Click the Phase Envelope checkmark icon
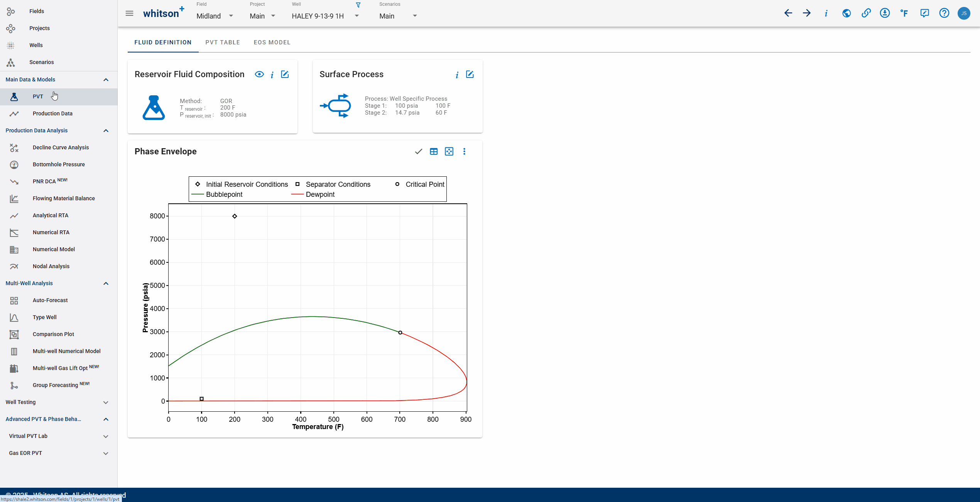Screen dimensions: 980x502 tap(418, 152)
